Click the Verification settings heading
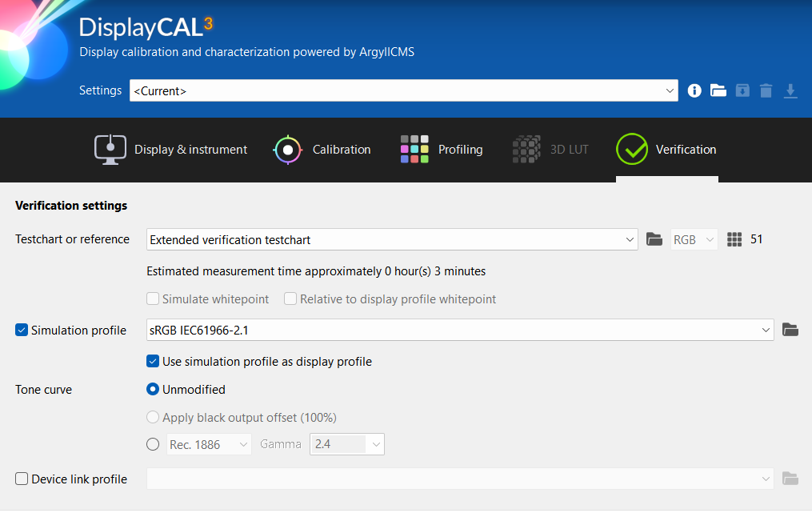Screen dimensions: 812x513 click(71, 206)
